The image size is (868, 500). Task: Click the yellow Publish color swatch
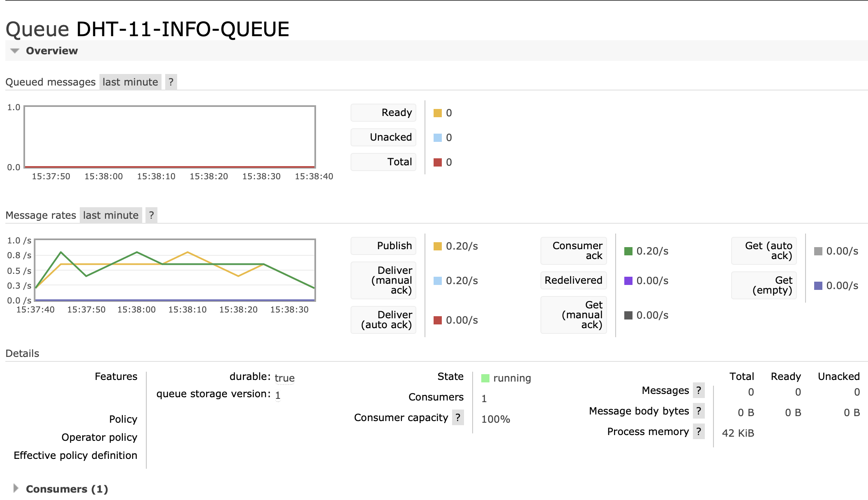[438, 246]
